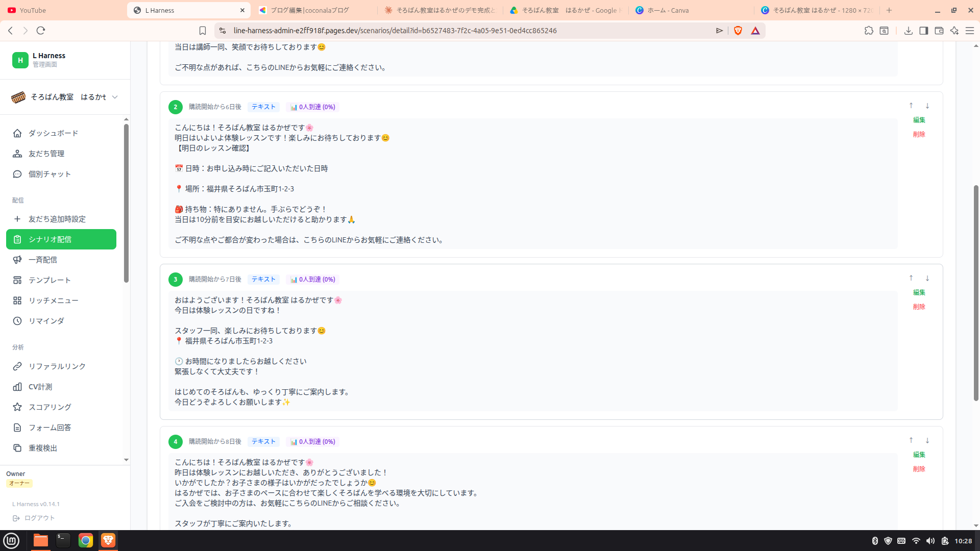Click 編集 for step 3

[x=919, y=292]
